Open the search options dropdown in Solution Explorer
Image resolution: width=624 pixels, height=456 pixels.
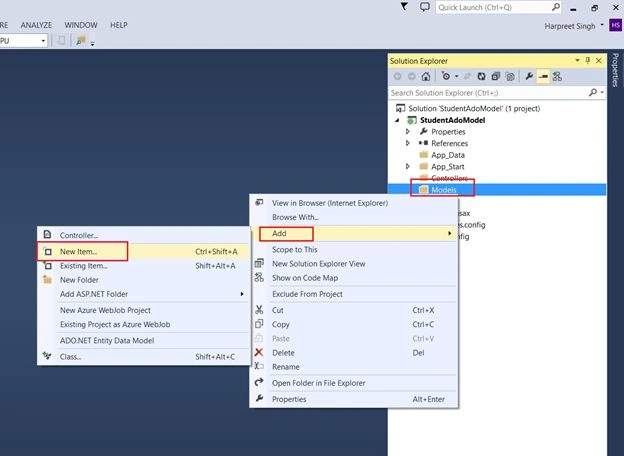point(602,93)
